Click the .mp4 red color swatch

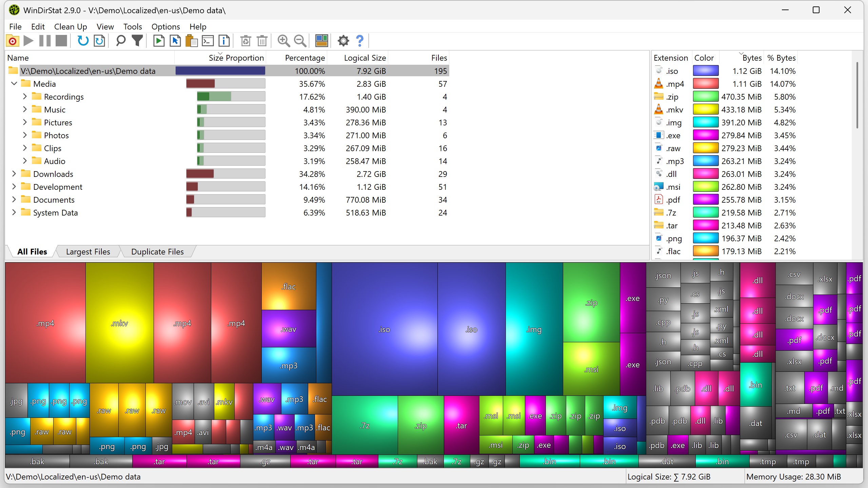(x=706, y=84)
